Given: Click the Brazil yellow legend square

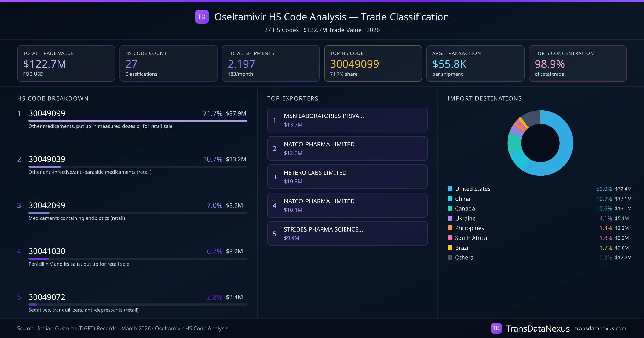Looking at the screenshot, I should tap(450, 248).
